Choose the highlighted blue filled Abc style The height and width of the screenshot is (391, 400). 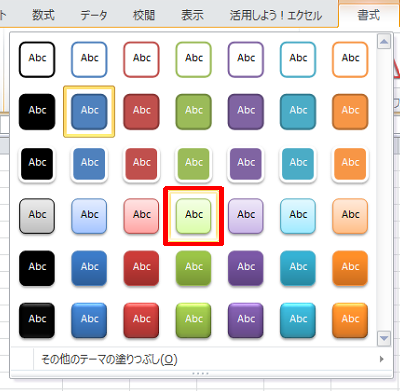[89, 111]
